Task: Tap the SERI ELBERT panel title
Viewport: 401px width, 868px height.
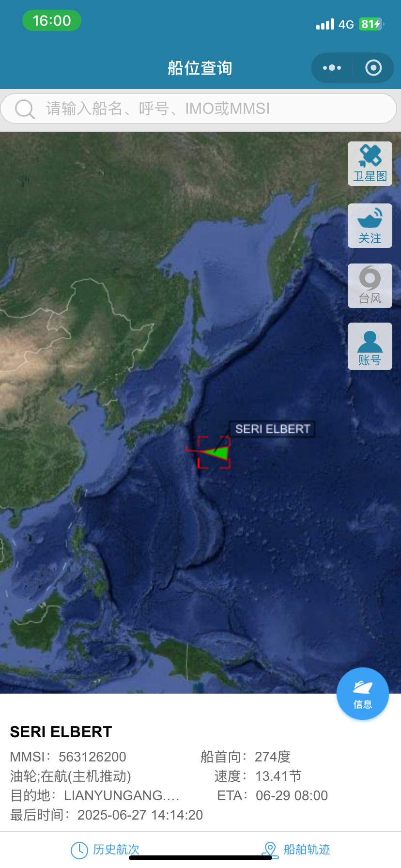Action: pos(61,732)
